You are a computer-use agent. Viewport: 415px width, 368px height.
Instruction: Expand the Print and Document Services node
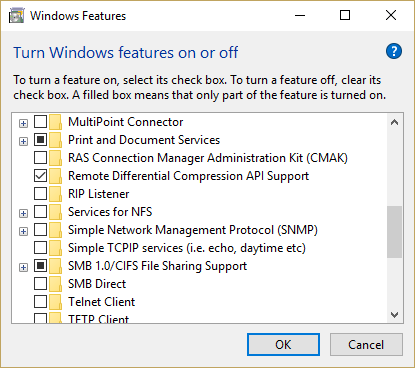tap(23, 141)
